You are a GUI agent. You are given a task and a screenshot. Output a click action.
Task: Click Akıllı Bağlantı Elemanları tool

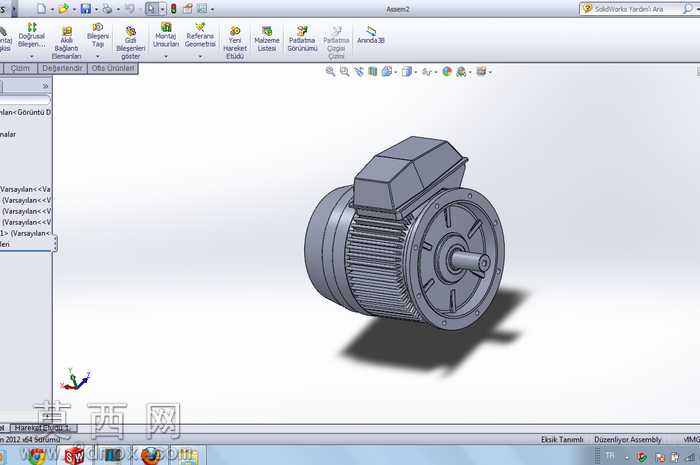(67, 42)
